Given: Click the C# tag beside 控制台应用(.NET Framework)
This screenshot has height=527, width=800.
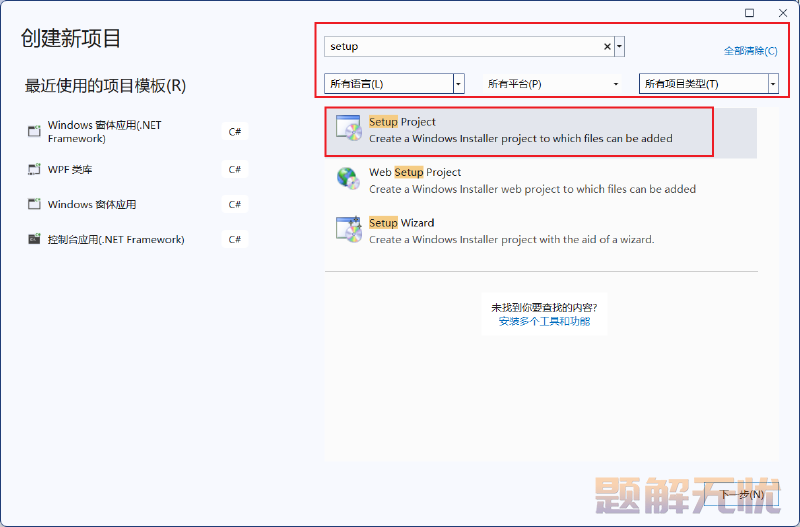Looking at the screenshot, I should [x=235, y=239].
